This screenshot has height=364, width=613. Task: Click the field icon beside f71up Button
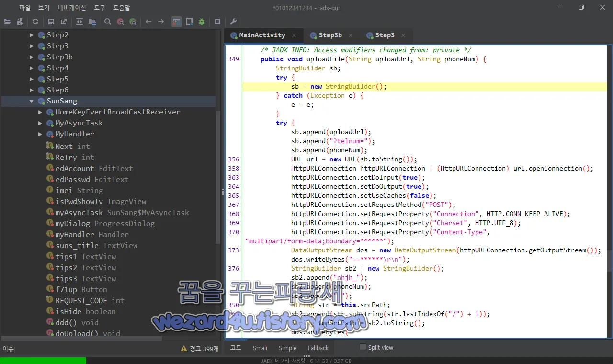click(50, 289)
